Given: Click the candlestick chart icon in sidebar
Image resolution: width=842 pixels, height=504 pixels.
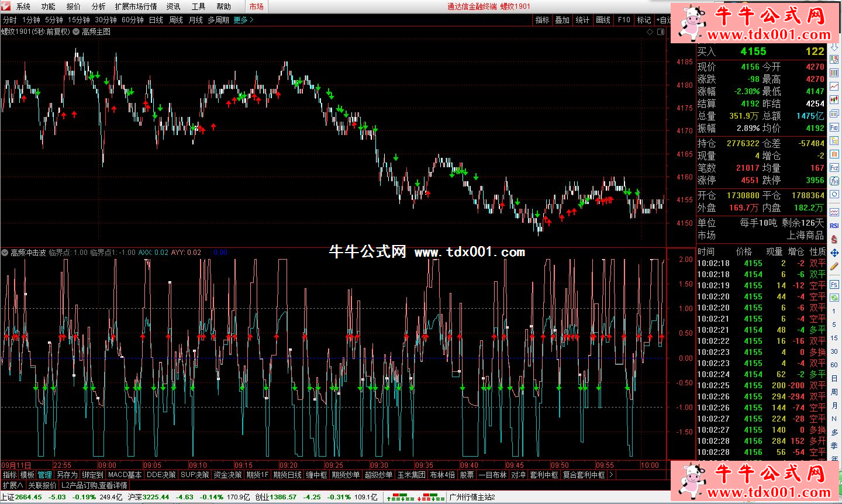Looking at the screenshot, I should 834,100.
